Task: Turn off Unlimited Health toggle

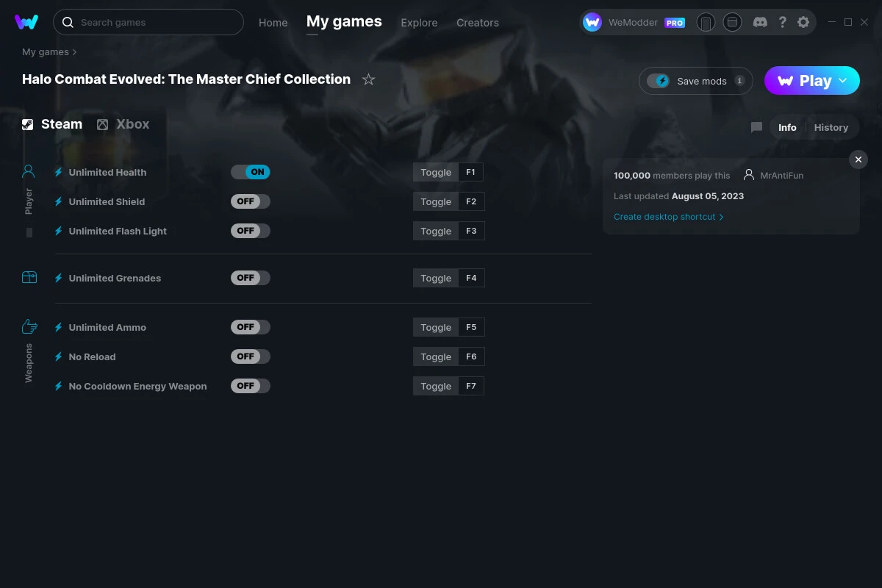Action: (251, 172)
